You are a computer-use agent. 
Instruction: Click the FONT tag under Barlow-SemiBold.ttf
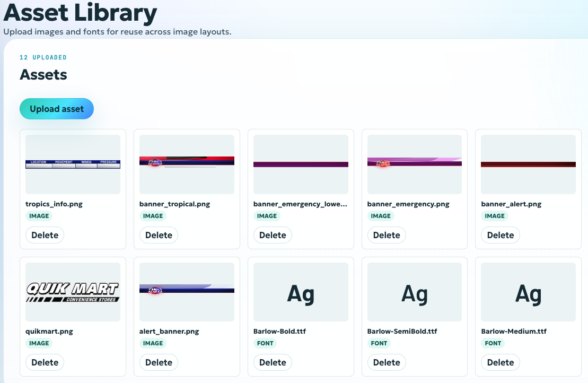pyautogui.click(x=379, y=343)
